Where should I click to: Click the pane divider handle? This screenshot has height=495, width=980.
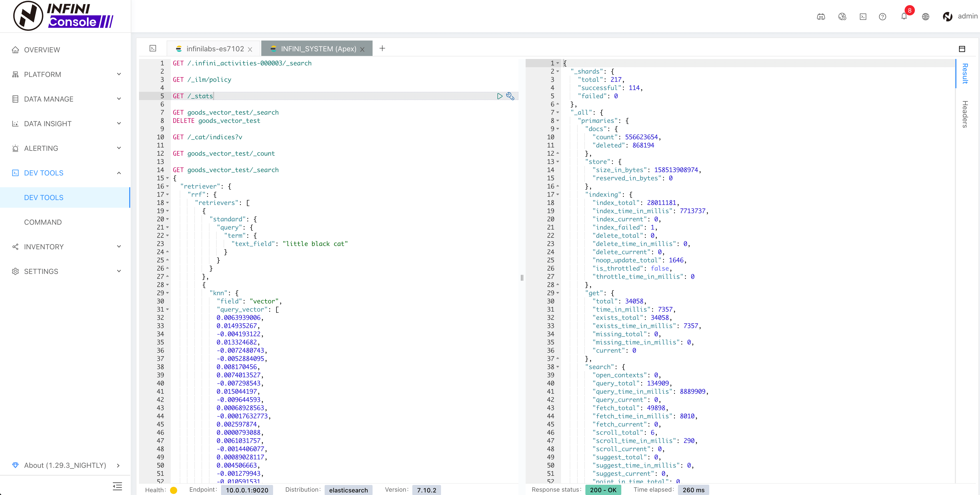pyautogui.click(x=522, y=277)
